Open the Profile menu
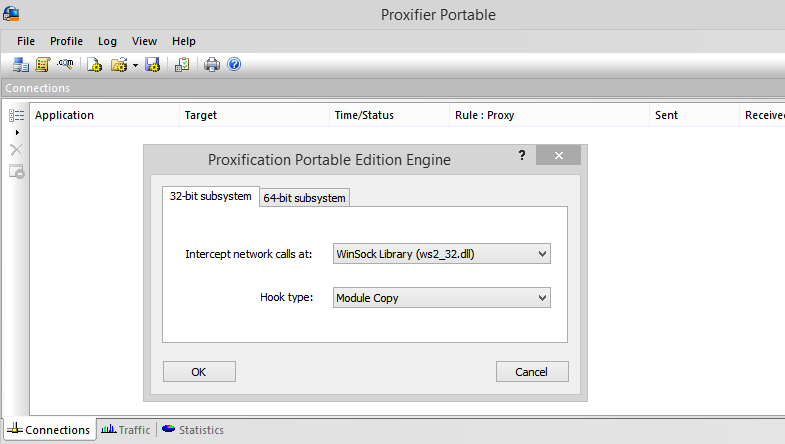 (x=67, y=41)
